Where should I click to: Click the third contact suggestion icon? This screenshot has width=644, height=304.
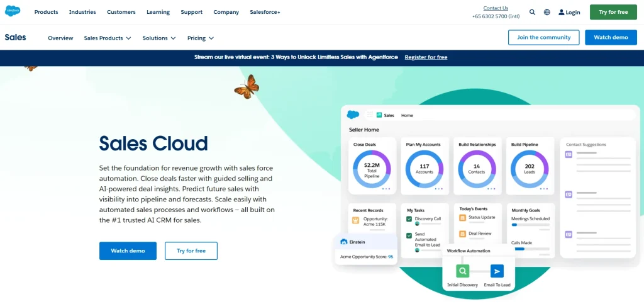click(569, 234)
